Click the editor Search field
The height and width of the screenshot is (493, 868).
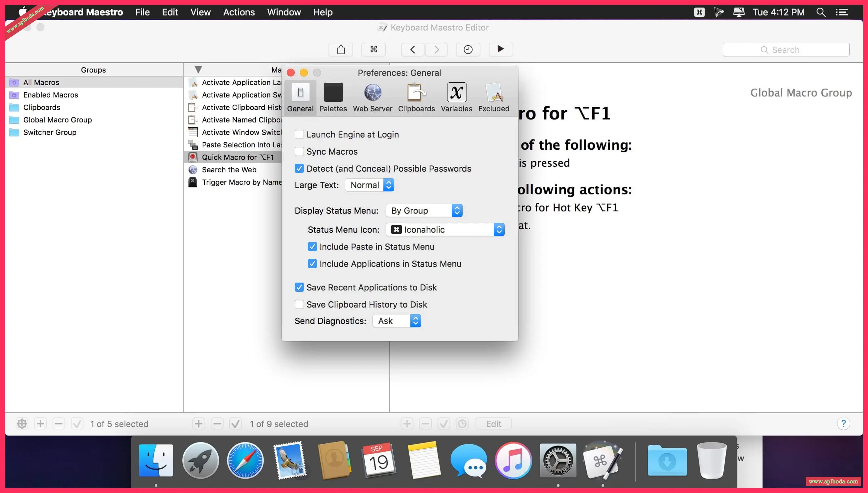[x=786, y=50]
